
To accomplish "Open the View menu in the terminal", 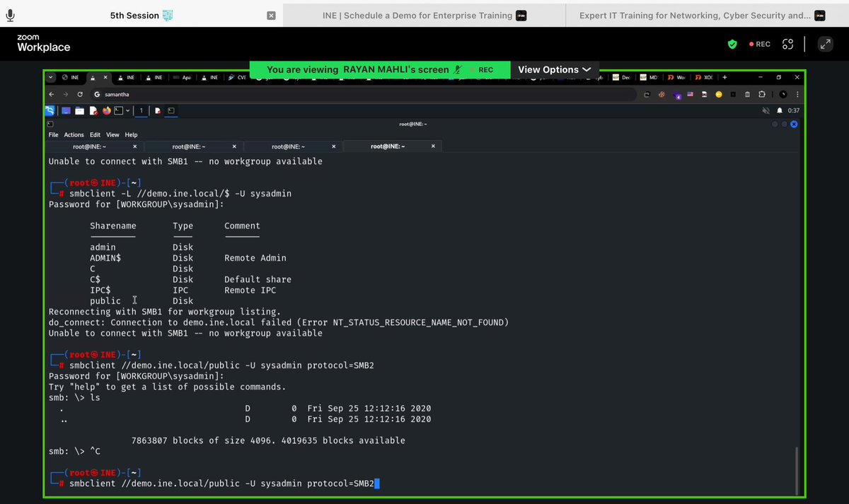I will 112,134.
